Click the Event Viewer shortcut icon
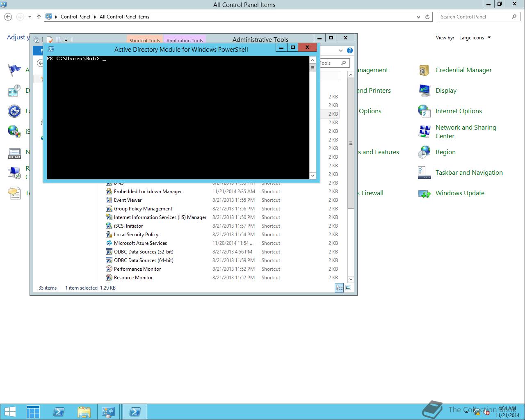 coord(109,200)
